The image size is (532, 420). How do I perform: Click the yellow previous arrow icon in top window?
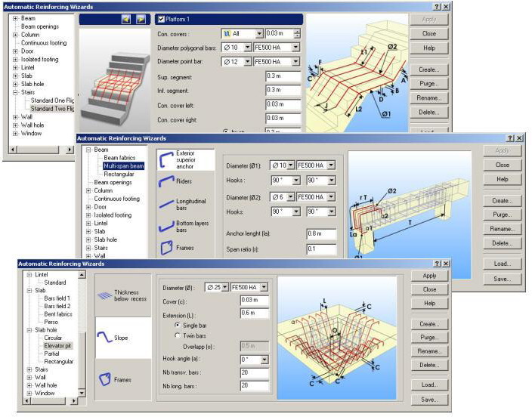[126, 20]
